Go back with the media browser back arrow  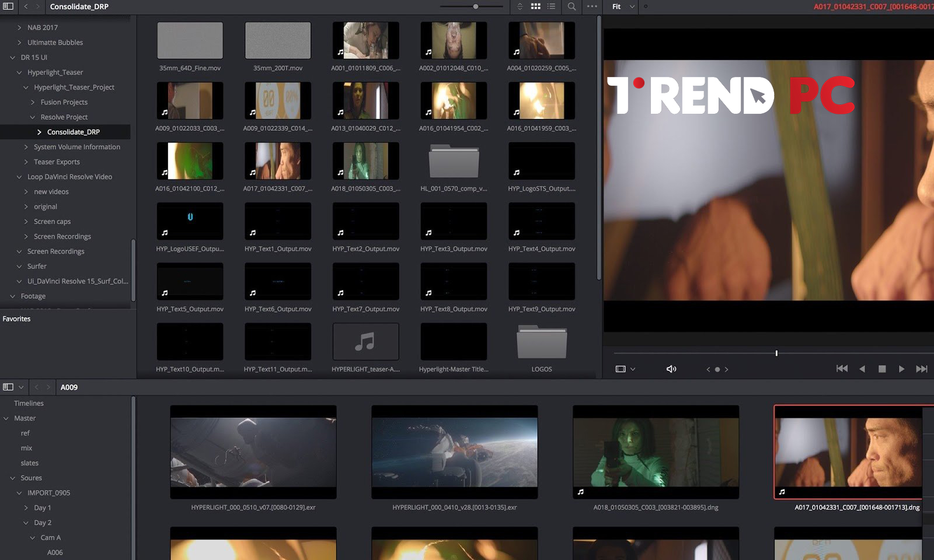point(26,6)
